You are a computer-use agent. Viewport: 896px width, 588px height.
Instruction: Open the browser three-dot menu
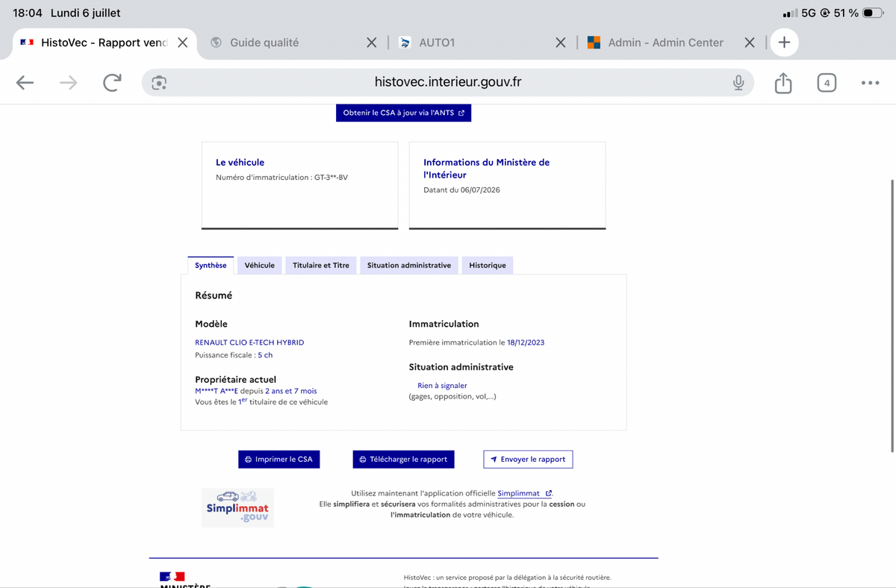pyautogui.click(x=870, y=83)
